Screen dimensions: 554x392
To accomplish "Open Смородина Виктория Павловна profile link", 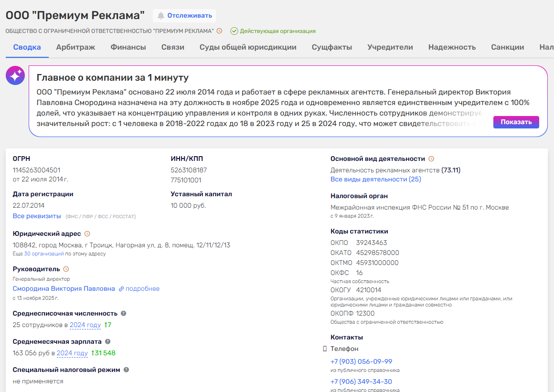I will [64, 288].
